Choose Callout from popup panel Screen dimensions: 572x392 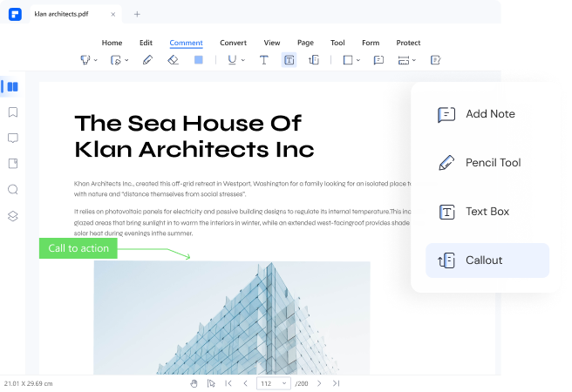pyautogui.click(x=487, y=260)
